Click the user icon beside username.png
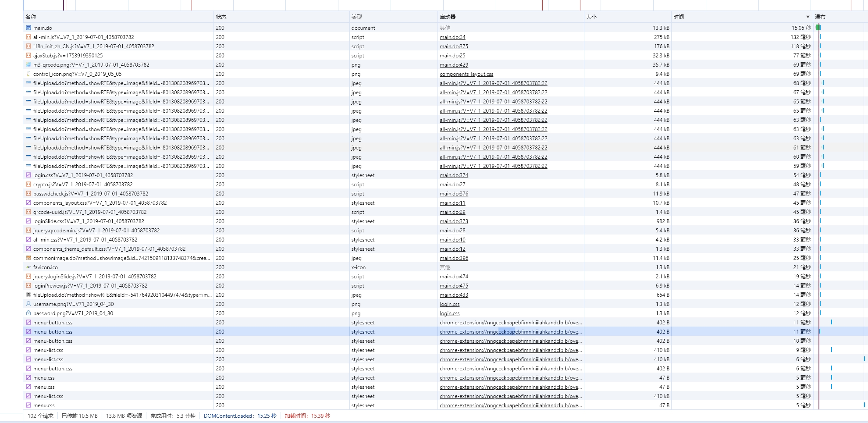This screenshot has height=423, width=868. (28, 304)
